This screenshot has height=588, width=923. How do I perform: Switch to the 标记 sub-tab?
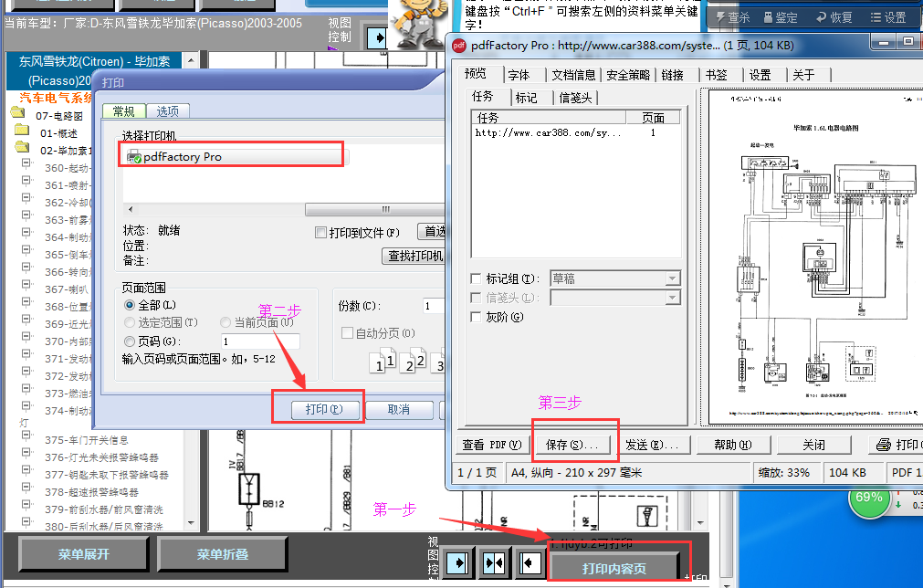pyautogui.click(x=526, y=98)
